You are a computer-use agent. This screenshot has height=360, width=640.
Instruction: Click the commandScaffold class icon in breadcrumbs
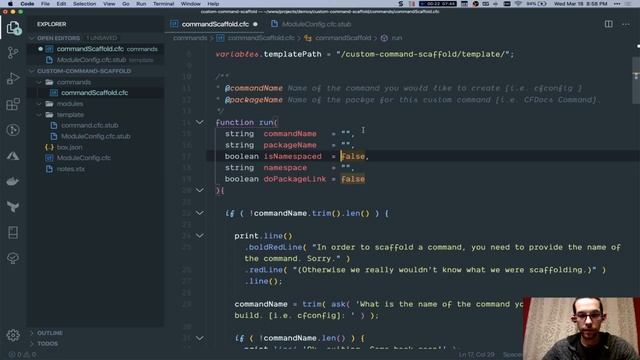[308, 38]
